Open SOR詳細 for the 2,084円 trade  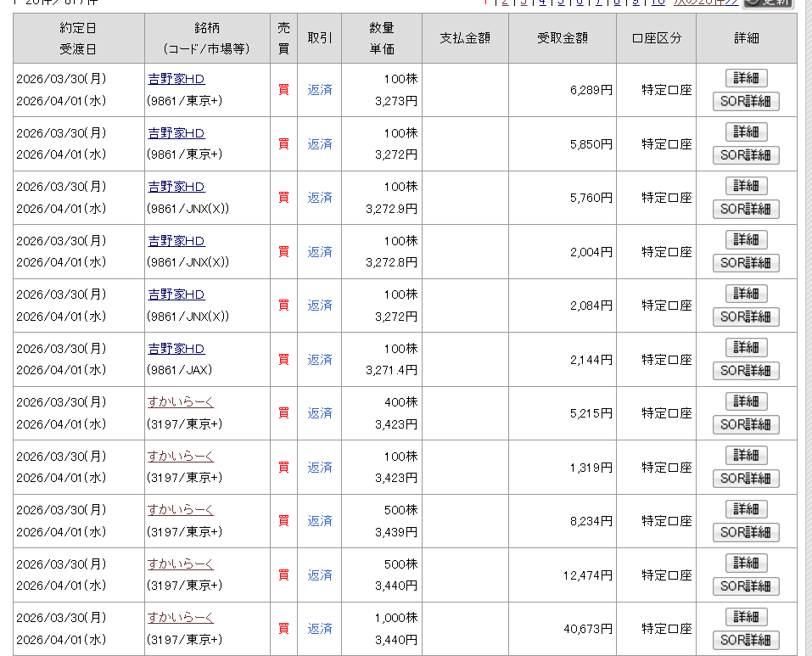coord(746,317)
